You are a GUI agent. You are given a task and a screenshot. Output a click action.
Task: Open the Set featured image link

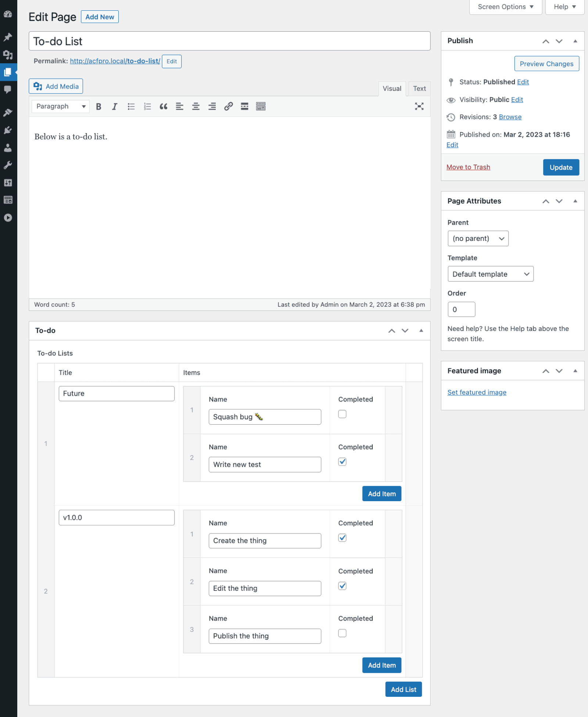477,392
